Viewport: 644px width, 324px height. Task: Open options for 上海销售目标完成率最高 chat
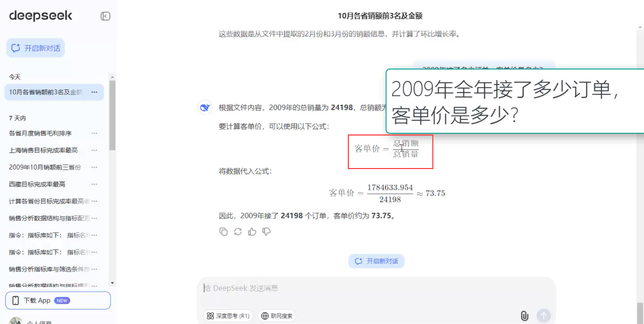tap(94, 150)
